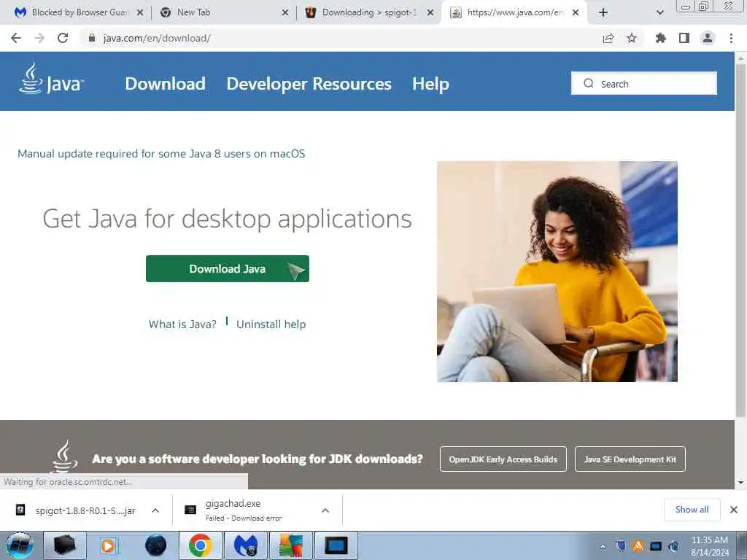Viewport: 747px width, 560px height.
Task: Open Chrome from the taskbar
Action: tap(201, 545)
